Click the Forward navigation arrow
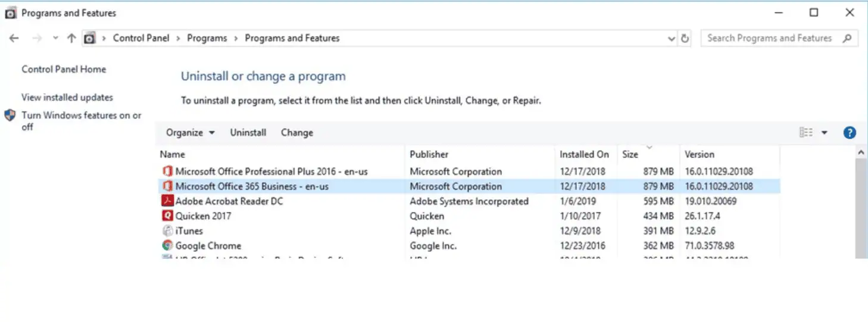 [37, 38]
